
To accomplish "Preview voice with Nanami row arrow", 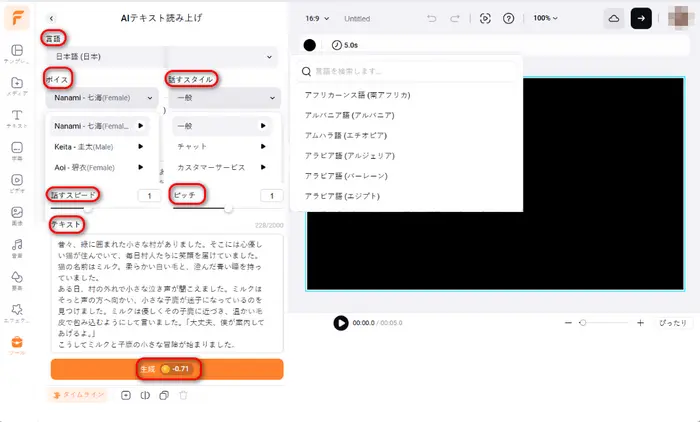I will click(141, 126).
